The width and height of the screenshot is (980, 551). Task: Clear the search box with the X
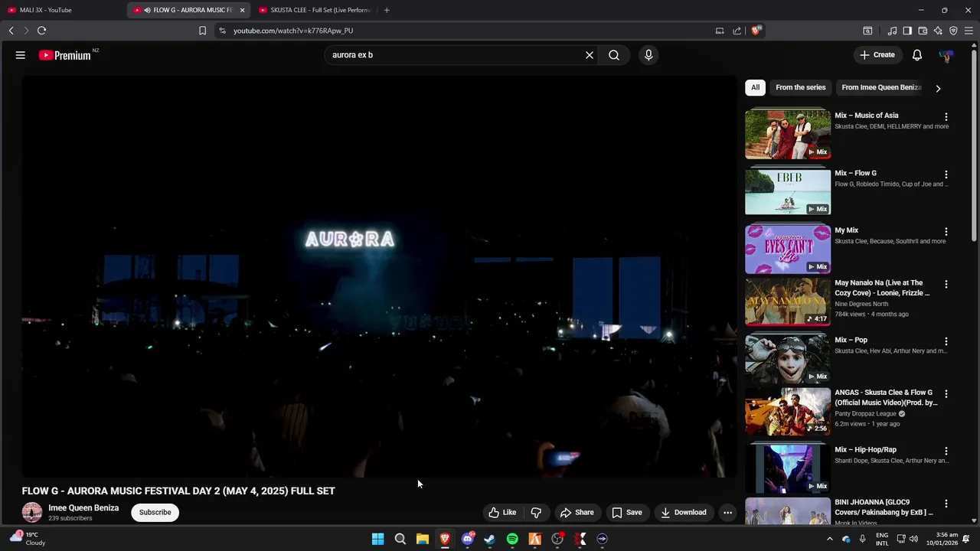590,55
